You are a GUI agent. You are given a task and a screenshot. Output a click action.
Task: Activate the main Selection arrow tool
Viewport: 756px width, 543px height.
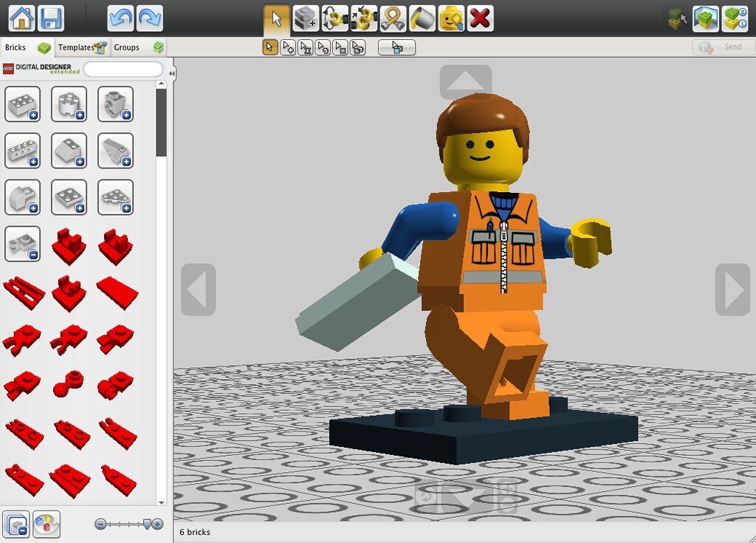click(277, 18)
